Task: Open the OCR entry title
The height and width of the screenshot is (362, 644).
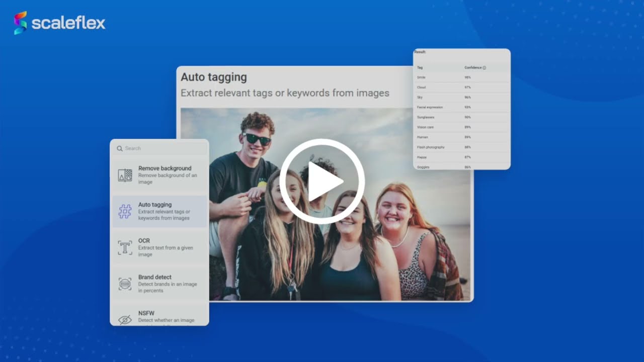Action: [x=144, y=241]
